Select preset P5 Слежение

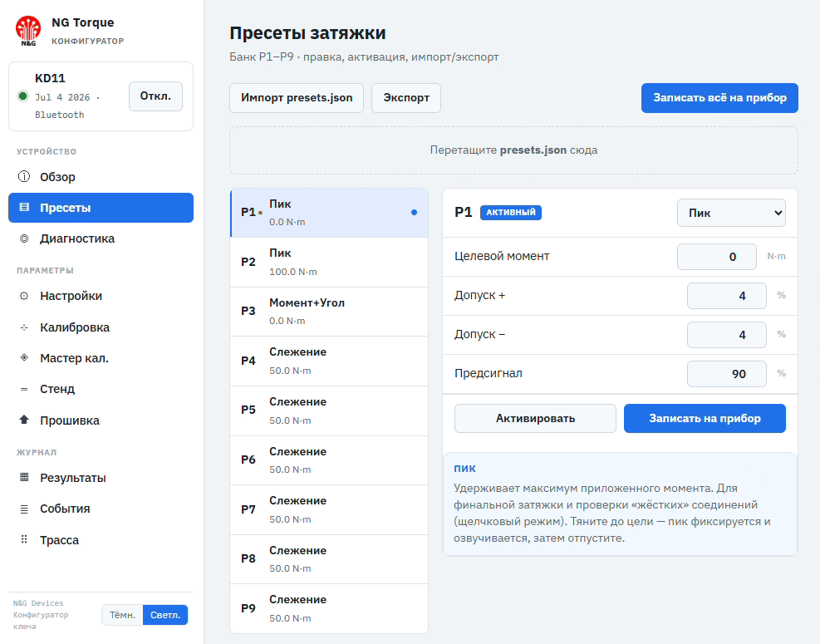tap(330, 410)
